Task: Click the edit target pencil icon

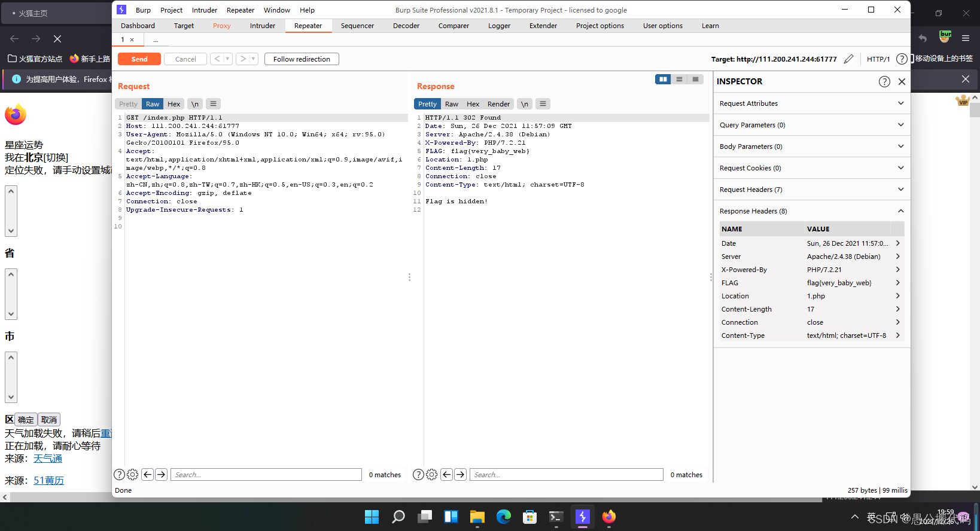Action: coord(848,59)
